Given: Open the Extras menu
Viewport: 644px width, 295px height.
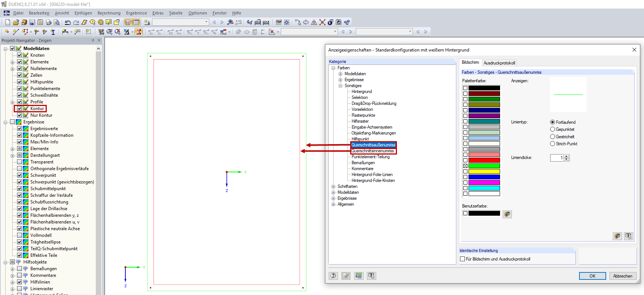Looking at the screenshot, I should pos(158,13).
